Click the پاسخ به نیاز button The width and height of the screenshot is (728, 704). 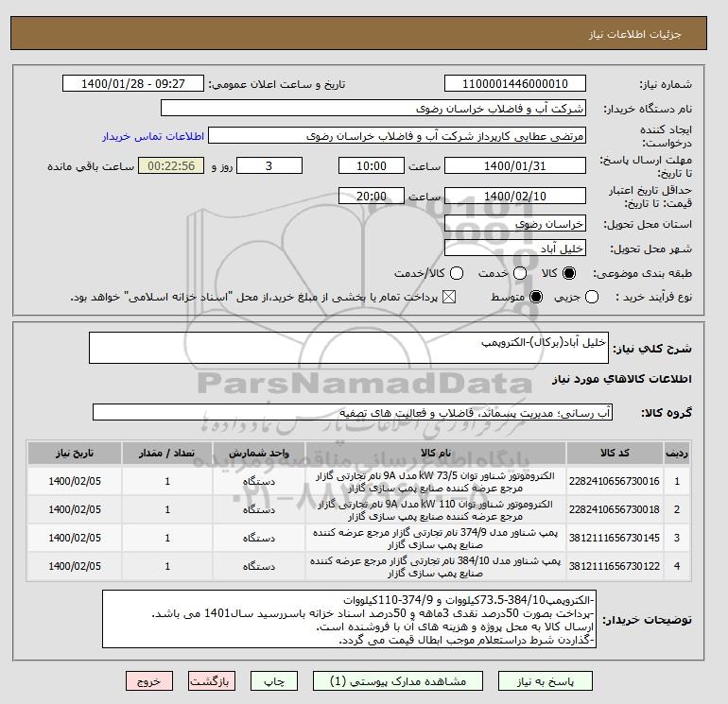[546, 681]
